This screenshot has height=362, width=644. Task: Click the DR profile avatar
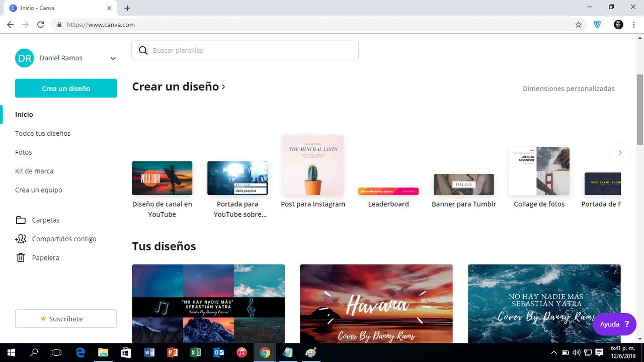tap(24, 58)
